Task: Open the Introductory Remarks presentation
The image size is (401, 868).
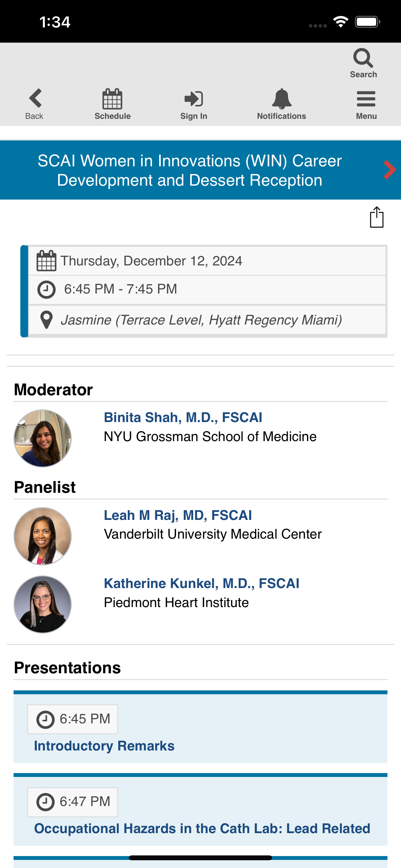Action: 104,746
